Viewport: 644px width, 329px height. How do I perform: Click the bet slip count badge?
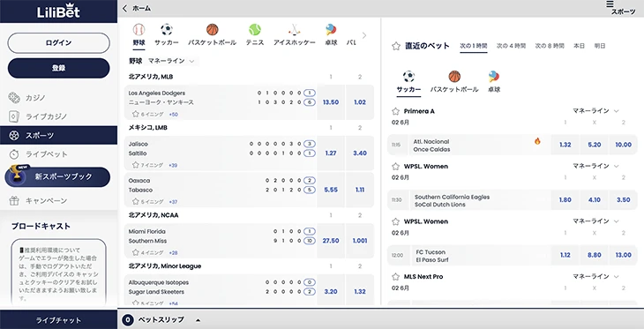(128, 320)
